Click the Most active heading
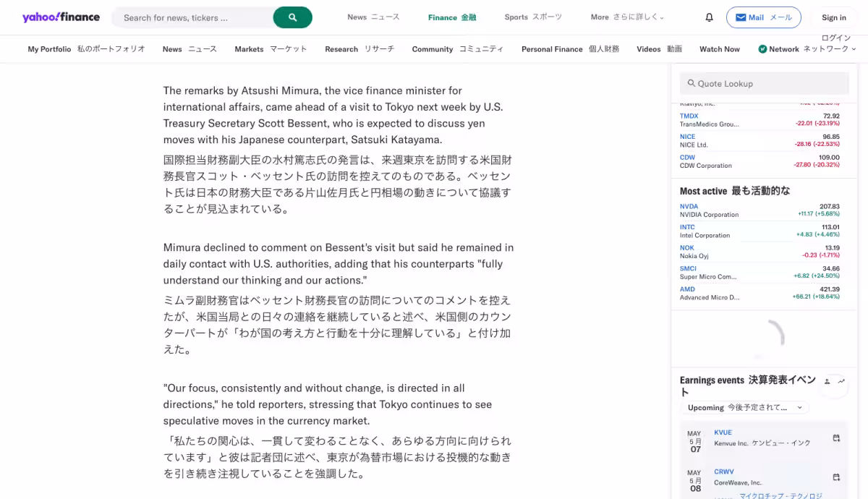This screenshot has height=499, width=868. (x=735, y=191)
